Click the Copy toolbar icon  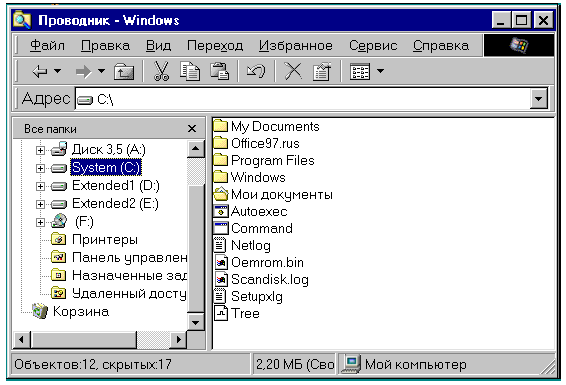(190, 71)
